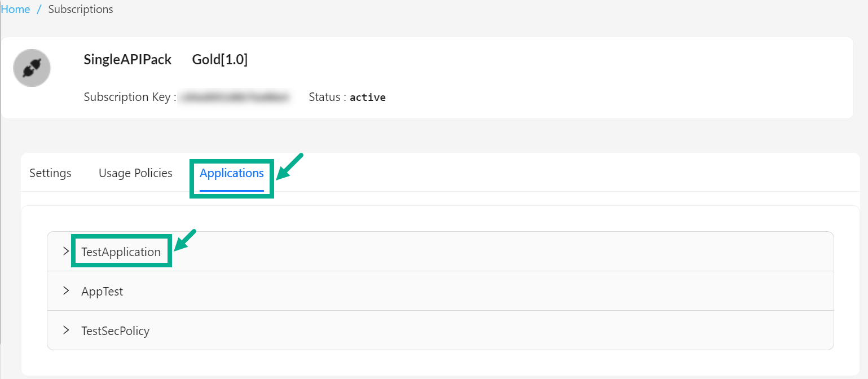The height and width of the screenshot is (379, 868).
Task: Expand the TestApplication entry
Action: [x=121, y=252]
